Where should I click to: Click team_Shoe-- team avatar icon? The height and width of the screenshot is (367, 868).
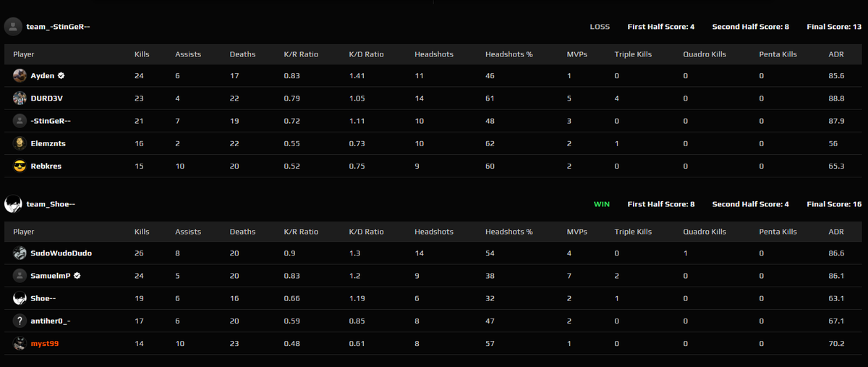pyautogui.click(x=13, y=204)
